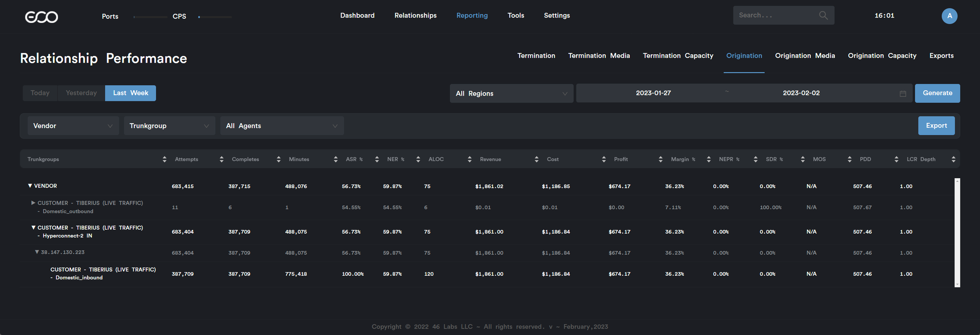Switch to the Origination tab
The image size is (980, 335).
pos(744,55)
